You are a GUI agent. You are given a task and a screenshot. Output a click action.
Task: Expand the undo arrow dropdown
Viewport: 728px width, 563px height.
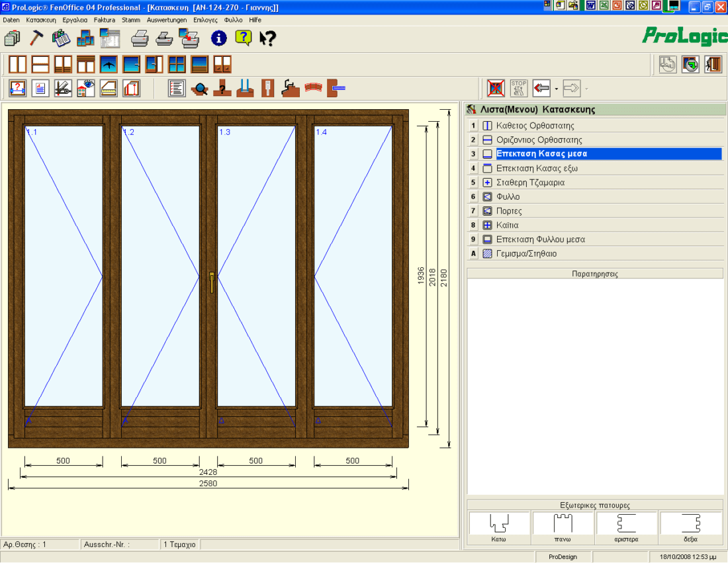pos(556,89)
